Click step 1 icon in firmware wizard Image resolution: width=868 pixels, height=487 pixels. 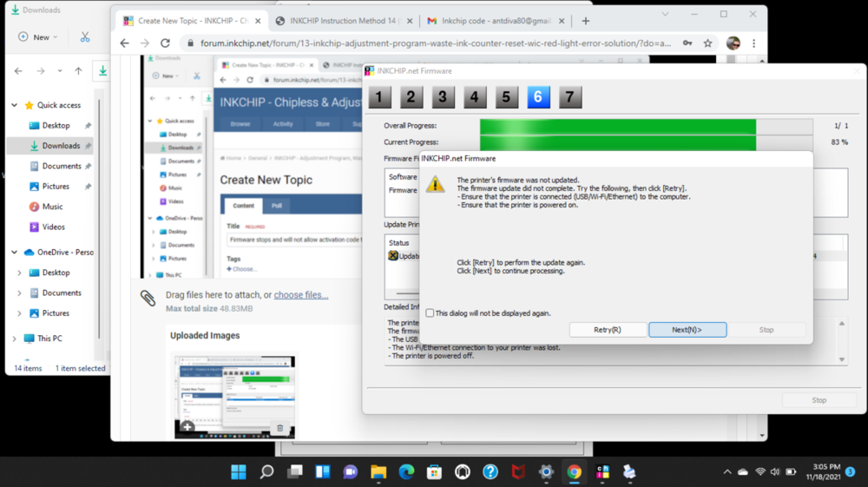pos(379,97)
